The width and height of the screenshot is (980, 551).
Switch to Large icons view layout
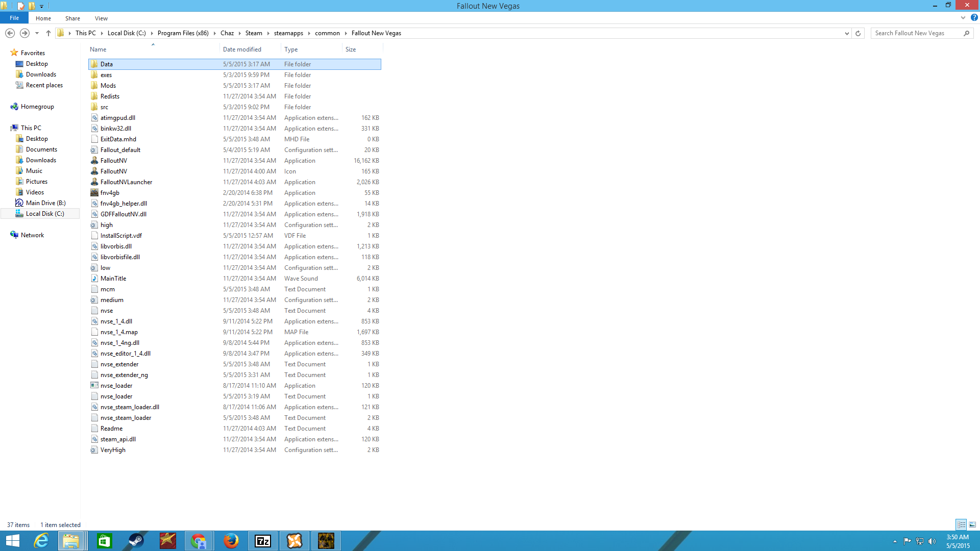click(x=972, y=525)
